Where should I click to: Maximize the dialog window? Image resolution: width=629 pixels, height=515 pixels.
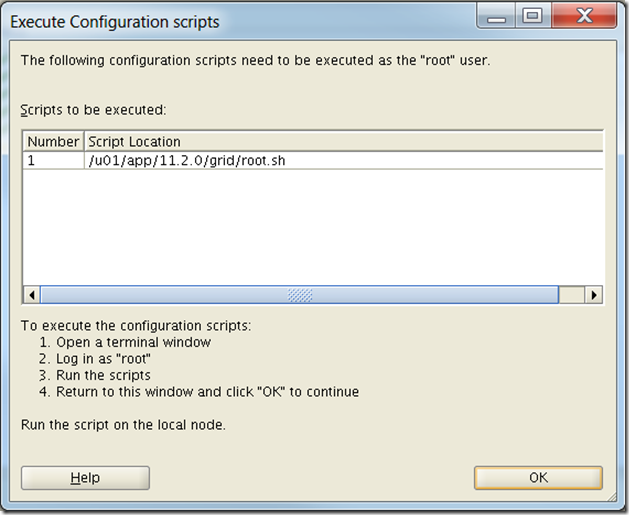531,16
